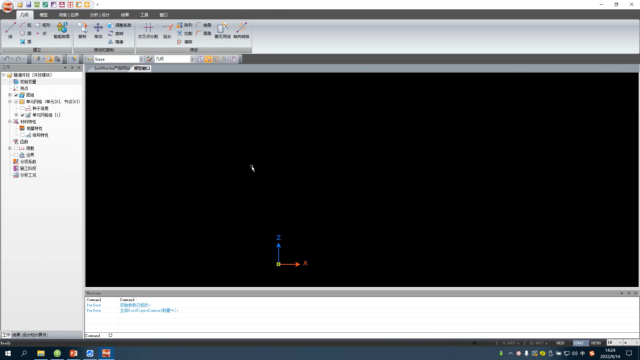Open the 'base' combo box dropdown
This screenshot has height=360, width=640.
pos(141,59)
